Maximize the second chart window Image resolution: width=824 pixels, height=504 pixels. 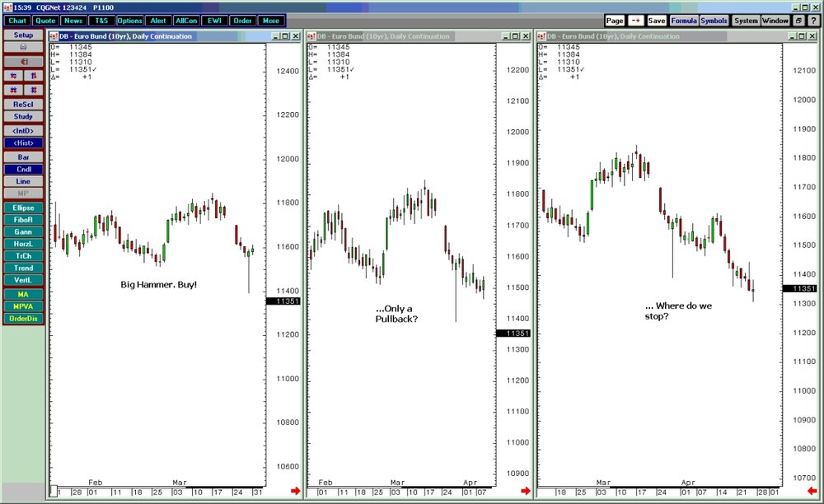coord(516,36)
